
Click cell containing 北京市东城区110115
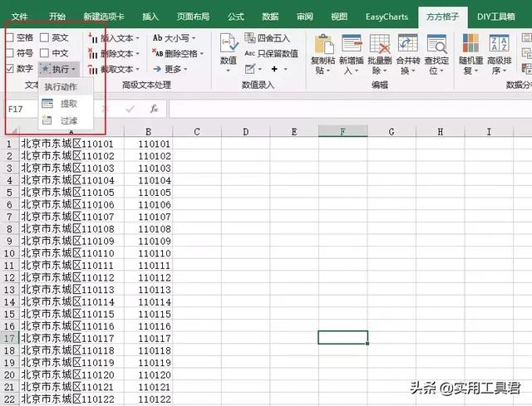(72, 314)
